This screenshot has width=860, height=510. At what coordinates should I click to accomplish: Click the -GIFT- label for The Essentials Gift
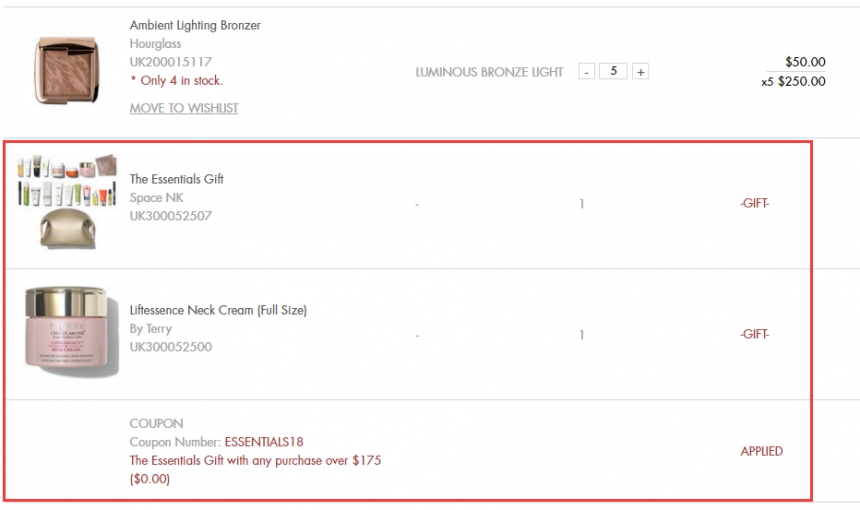(x=754, y=204)
